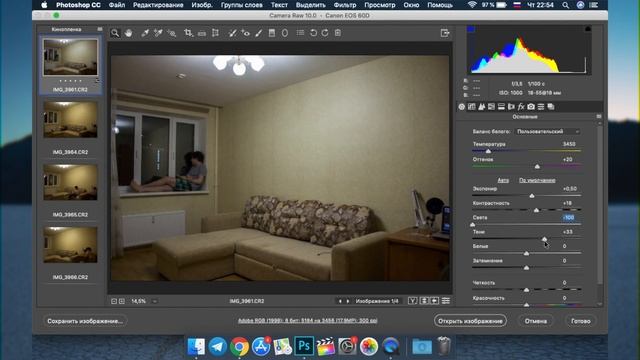
Task: Open the zoom level dropdown
Action: coord(155,301)
